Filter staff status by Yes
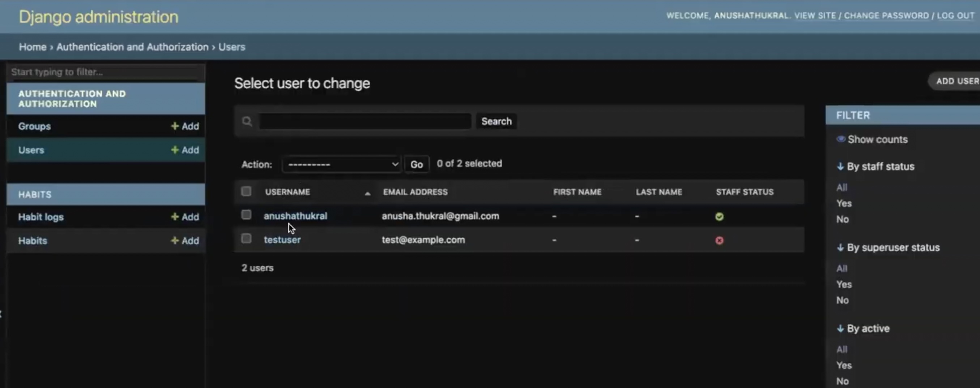This screenshot has height=388, width=980. click(844, 204)
